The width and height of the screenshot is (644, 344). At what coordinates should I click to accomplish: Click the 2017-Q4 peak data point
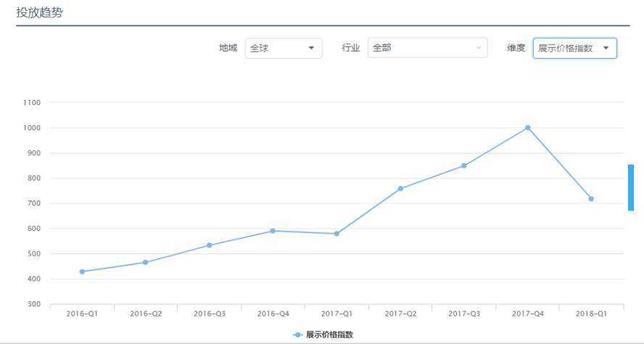(x=528, y=128)
